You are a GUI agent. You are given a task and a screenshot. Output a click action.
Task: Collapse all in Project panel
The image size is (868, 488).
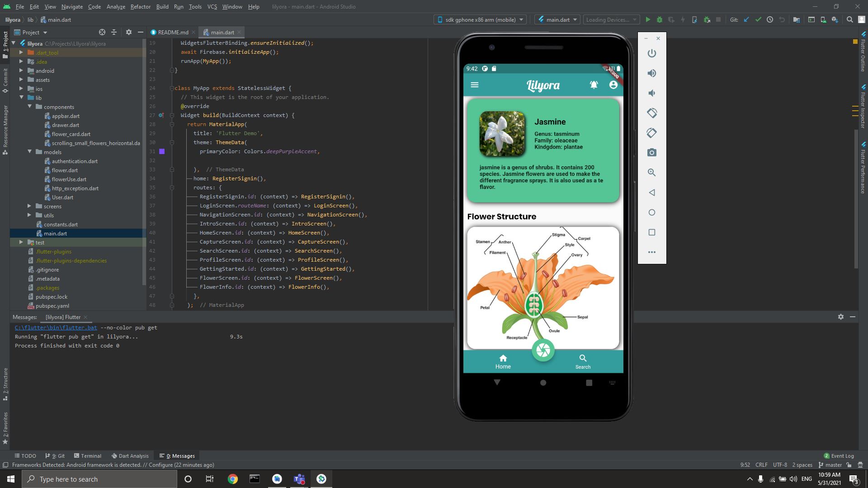coord(114,32)
